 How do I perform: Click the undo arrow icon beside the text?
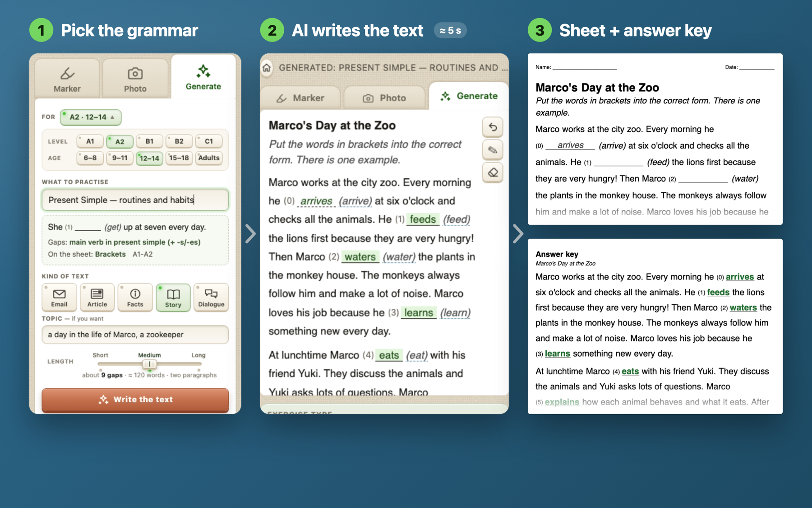coord(493,127)
